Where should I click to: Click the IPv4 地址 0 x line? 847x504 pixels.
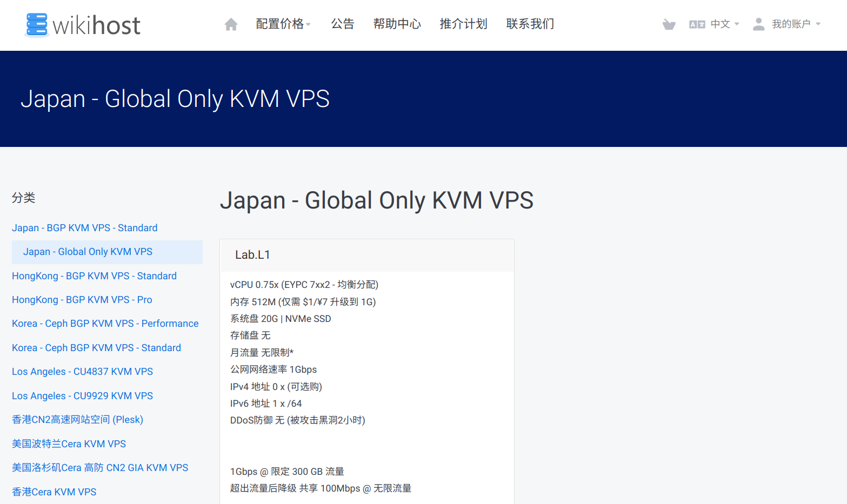click(x=276, y=387)
